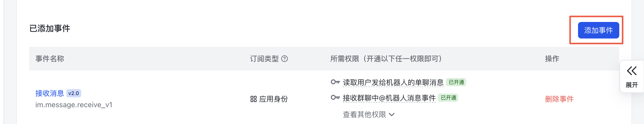Click 已开通 badge next to 接收群聊中@机器人消息事件
The height and width of the screenshot is (124, 644).
448,98
